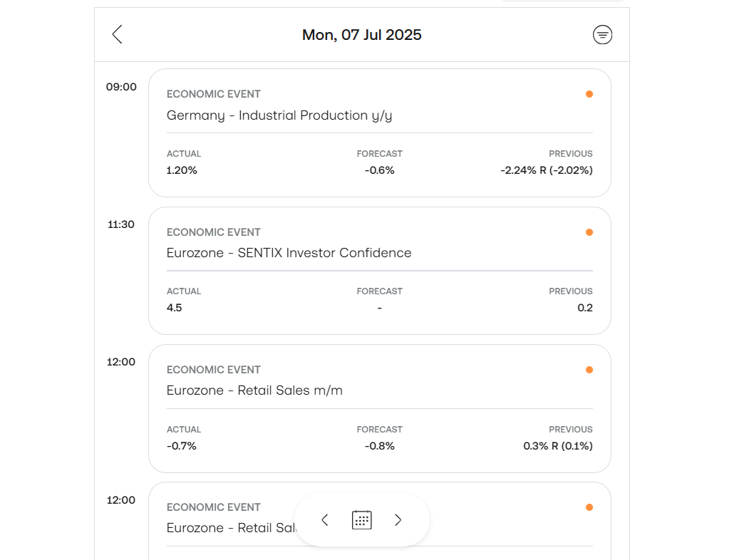Select the Mon, 07 Jul 2025 date title
This screenshot has width=734, height=560.
point(362,35)
